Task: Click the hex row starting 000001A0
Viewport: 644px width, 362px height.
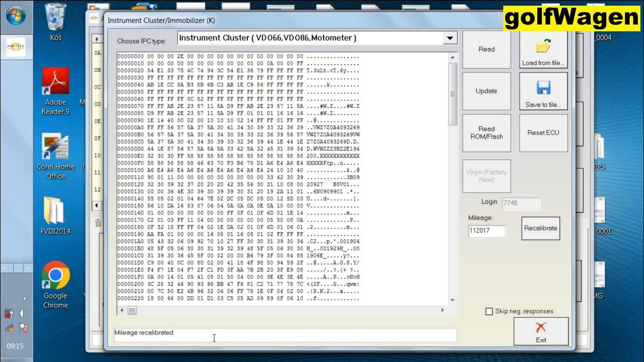Action: pyautogui.click(x=238, y=241)
